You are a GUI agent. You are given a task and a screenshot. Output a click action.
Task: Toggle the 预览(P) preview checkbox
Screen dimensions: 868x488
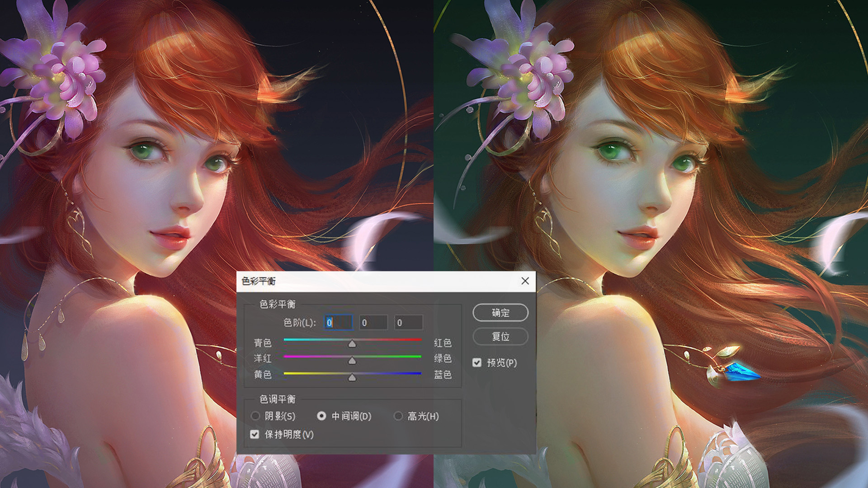pyautogui.click(x=477, y=363)
